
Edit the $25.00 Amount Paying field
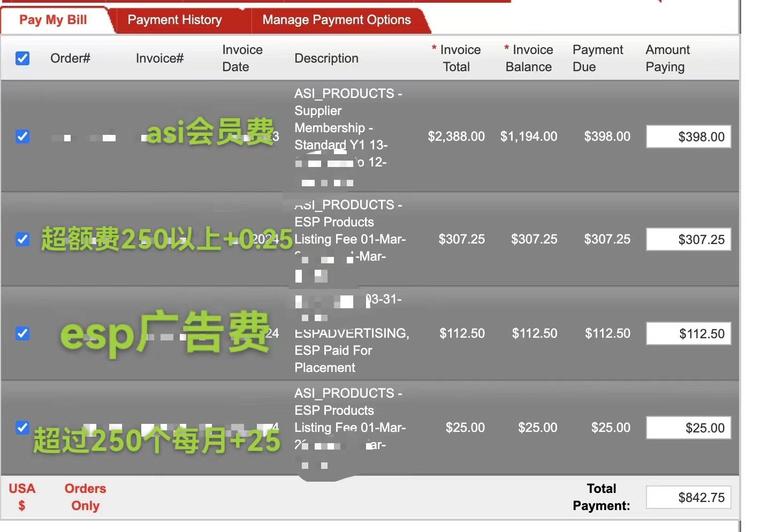click(688, 428)
